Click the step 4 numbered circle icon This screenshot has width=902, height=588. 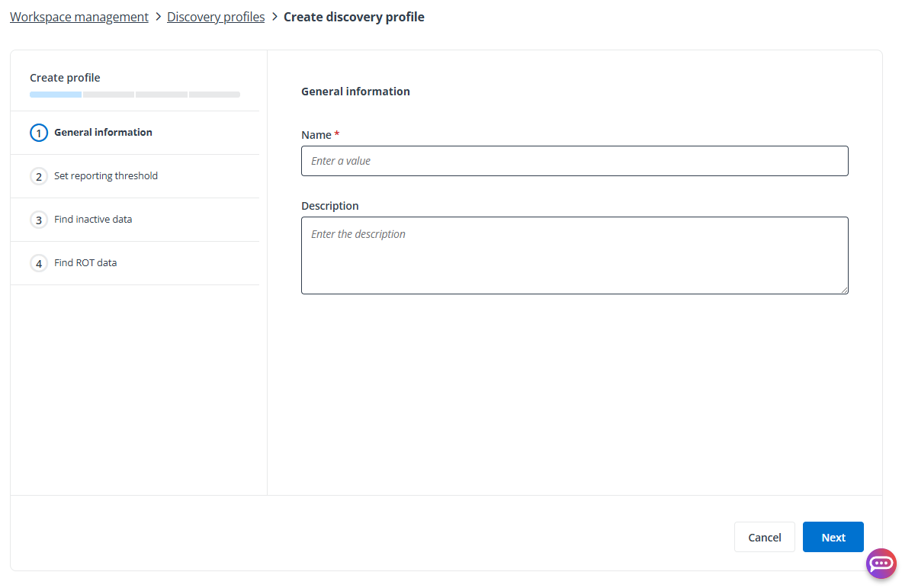pyautogui.click(x=39, y=262)
